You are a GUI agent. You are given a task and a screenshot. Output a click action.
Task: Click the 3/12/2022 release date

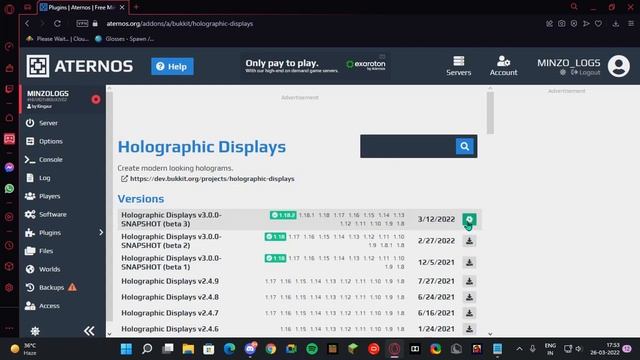coord(436,219)
